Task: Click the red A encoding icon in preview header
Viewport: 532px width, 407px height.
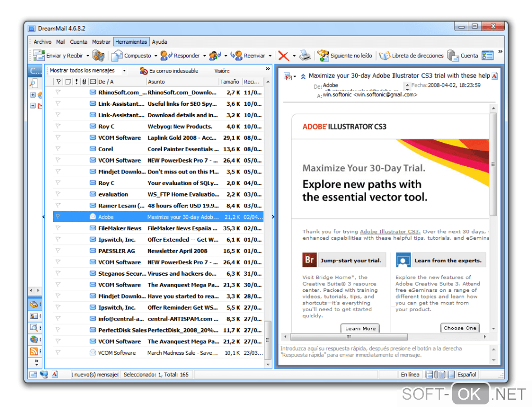Action: click(x=494, y=76)
